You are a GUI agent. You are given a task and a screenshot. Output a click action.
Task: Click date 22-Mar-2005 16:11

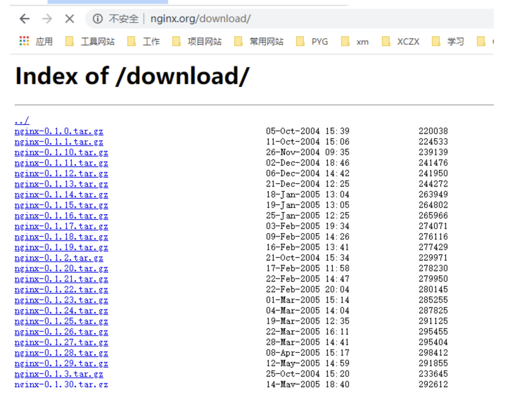coord(308,332)
